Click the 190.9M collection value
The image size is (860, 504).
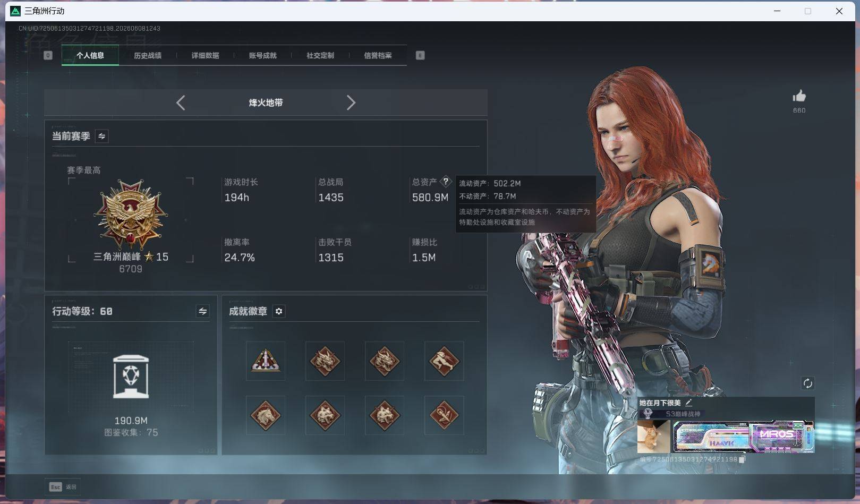131,421
